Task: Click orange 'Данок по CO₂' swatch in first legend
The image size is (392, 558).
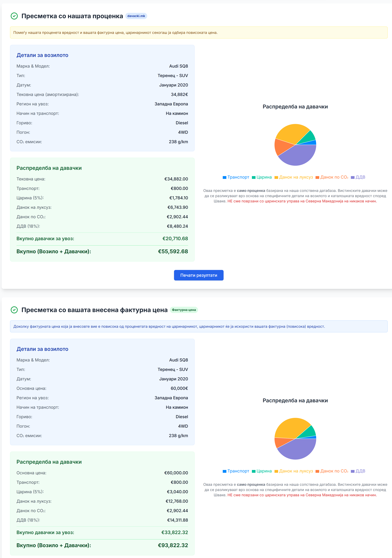Action: click(317, 177)
